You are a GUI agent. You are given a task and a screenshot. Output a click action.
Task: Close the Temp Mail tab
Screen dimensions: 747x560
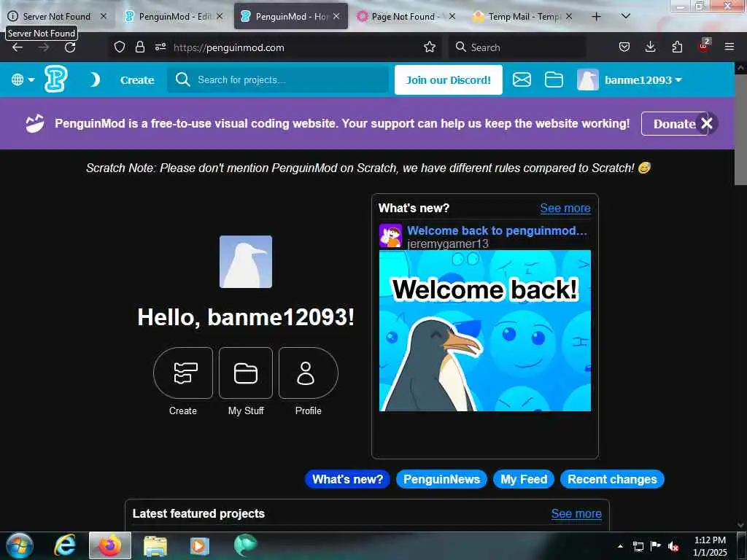click(569, 16)
